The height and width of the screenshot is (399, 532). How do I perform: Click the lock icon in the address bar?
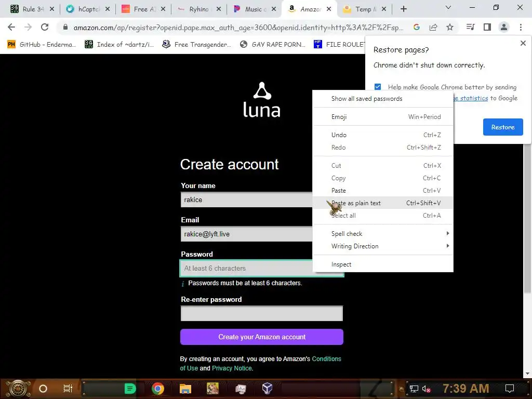point(65,27)
